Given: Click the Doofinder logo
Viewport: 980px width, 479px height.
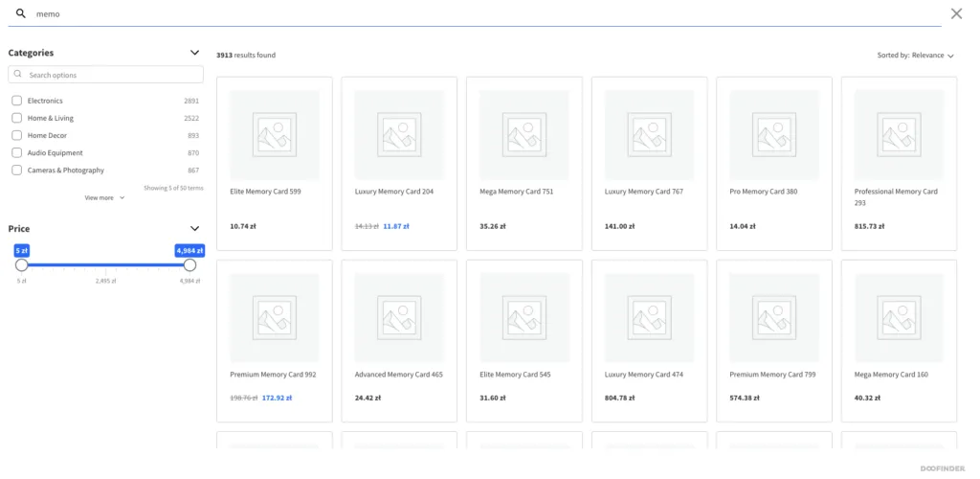Looking at the screenshot, I should [x=942, y=468].
